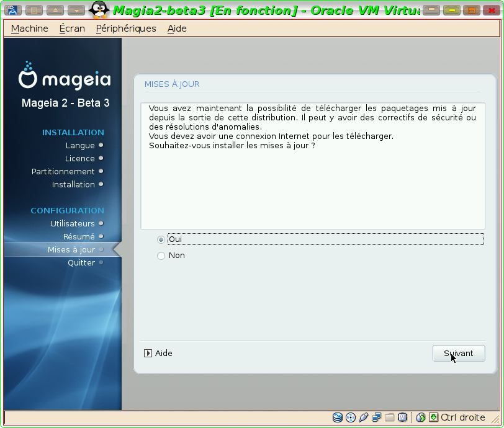Click the optical CD/DVD drive status icon
Image resolution: width=504 pixels, height=428 pixels.
[x=351, y=417]
